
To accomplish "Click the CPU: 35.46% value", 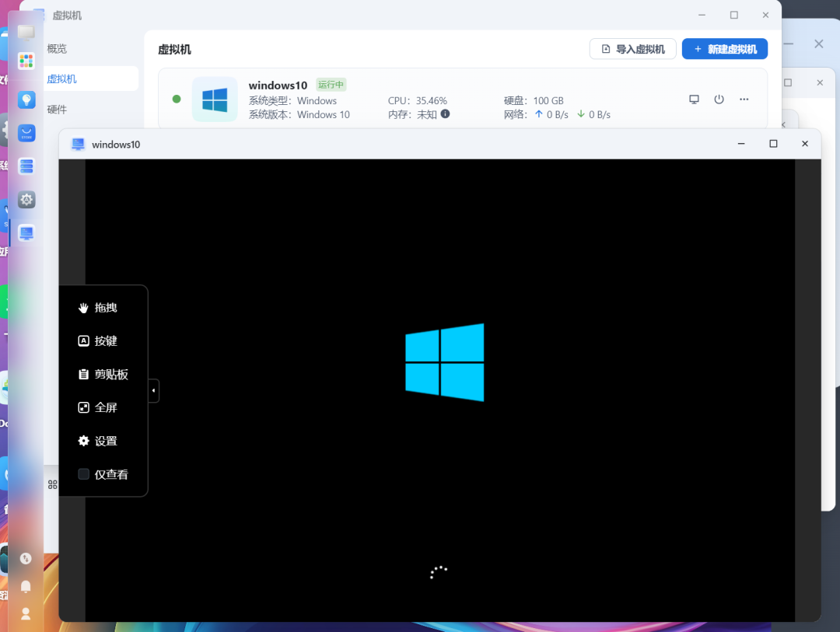I will (x=418, y=101).
